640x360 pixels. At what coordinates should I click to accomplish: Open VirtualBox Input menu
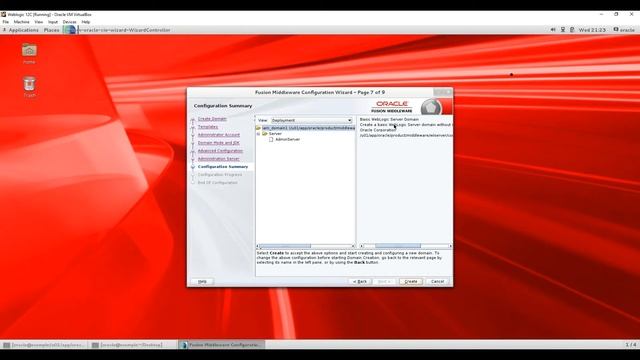pyautogui.click(x=53, y=22)
